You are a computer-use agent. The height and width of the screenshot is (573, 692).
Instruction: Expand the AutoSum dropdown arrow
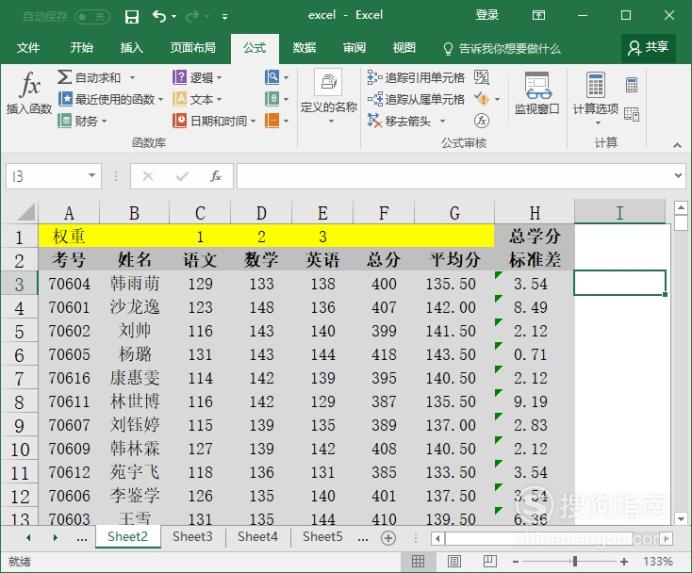coord(132,78)
